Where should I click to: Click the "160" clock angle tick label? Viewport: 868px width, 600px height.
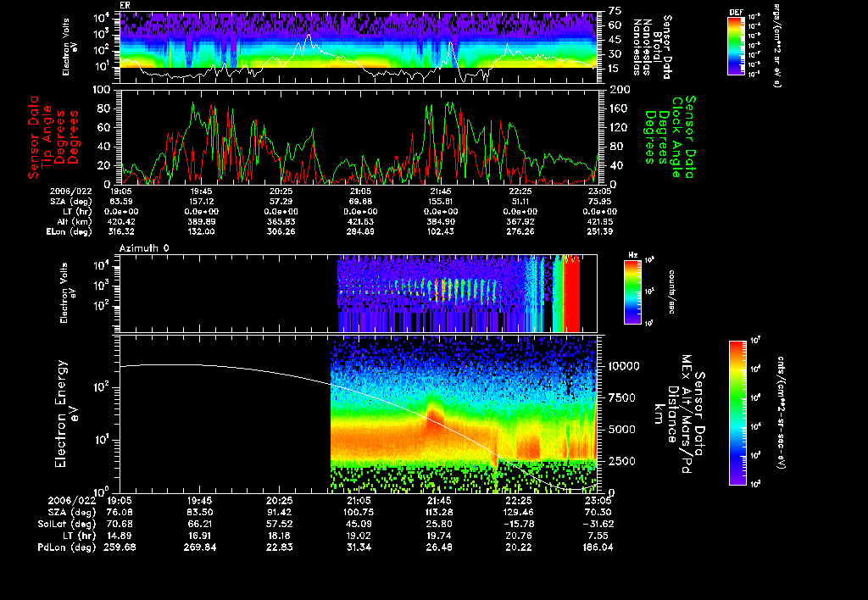pos(618,108)
